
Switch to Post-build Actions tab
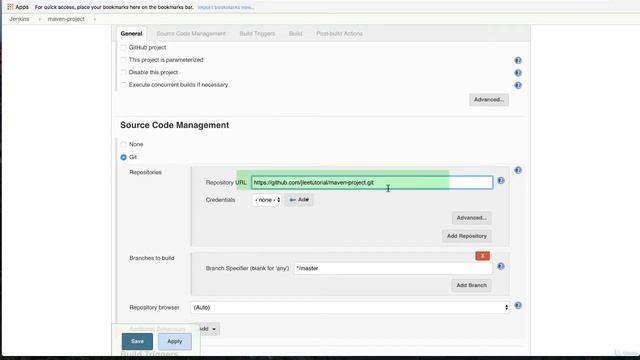339,33
